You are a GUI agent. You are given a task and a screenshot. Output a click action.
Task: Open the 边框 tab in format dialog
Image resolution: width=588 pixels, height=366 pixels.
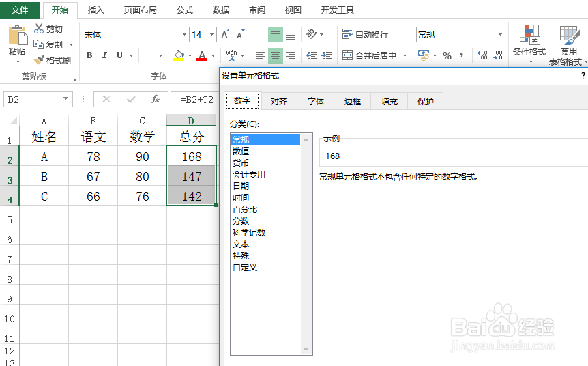(x=353, y=101)
